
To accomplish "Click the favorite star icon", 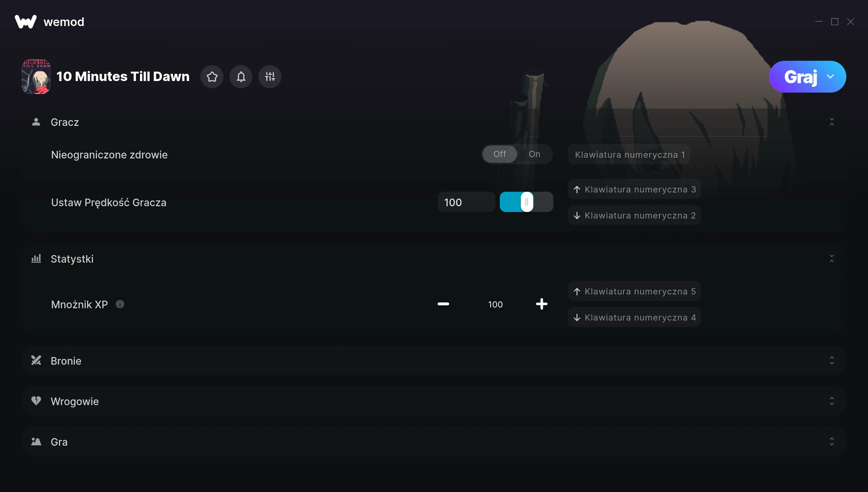I will click(x=212, y=77).
